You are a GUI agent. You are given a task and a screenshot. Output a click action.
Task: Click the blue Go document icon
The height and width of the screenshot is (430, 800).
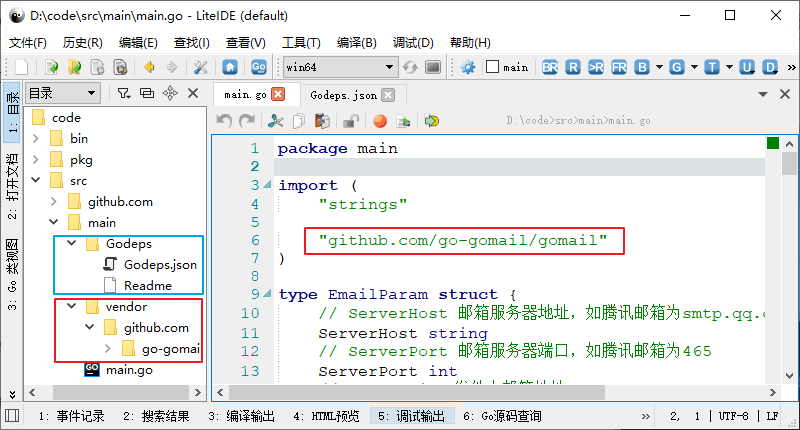tap(259, 67)
